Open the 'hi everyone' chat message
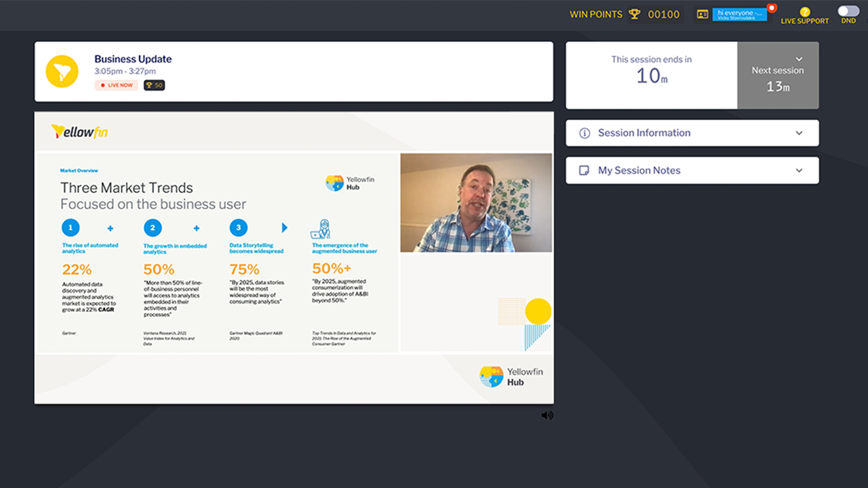The height and width of the screenshot is (488, 868). click(739, 14)
